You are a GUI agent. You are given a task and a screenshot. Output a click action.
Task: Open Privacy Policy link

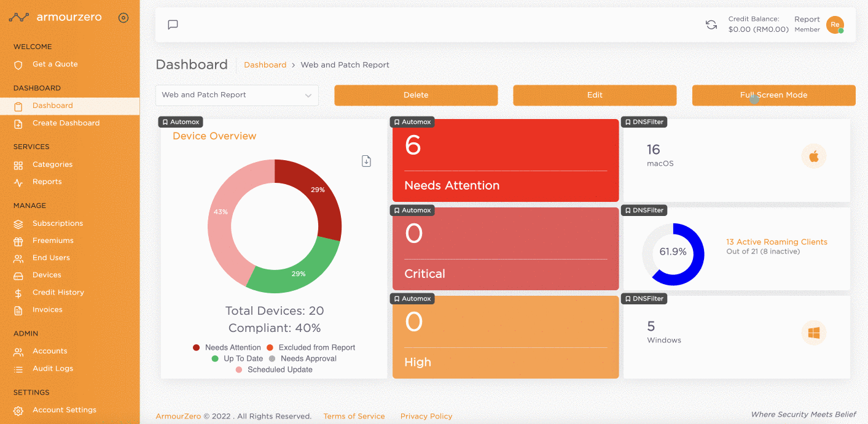click(426, 416)
